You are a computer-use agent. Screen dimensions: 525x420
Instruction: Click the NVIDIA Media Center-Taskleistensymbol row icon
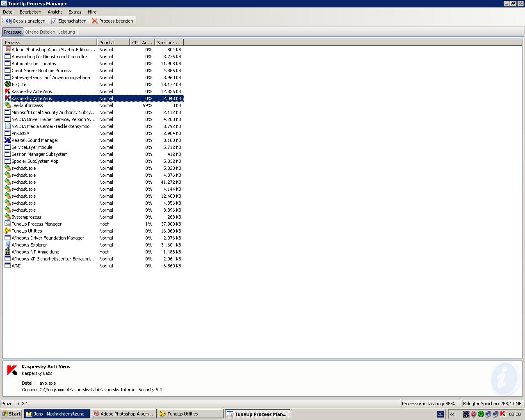click(8, 126)
